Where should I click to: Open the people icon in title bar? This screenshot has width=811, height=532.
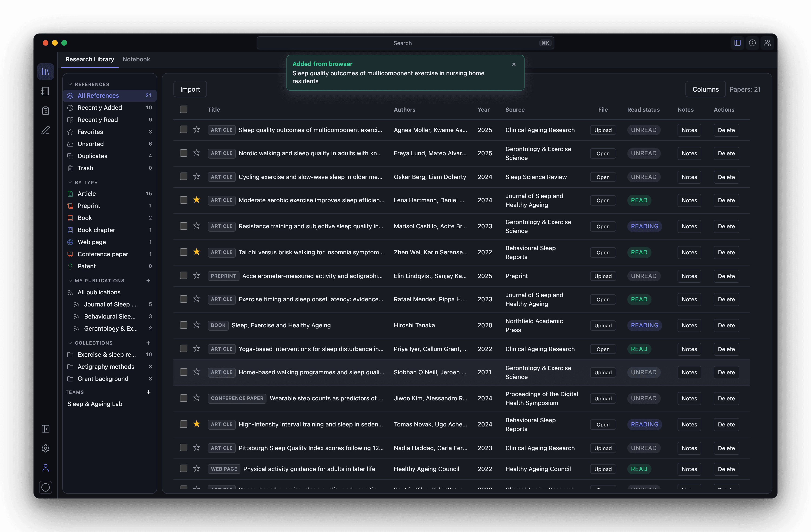[767, 43]
